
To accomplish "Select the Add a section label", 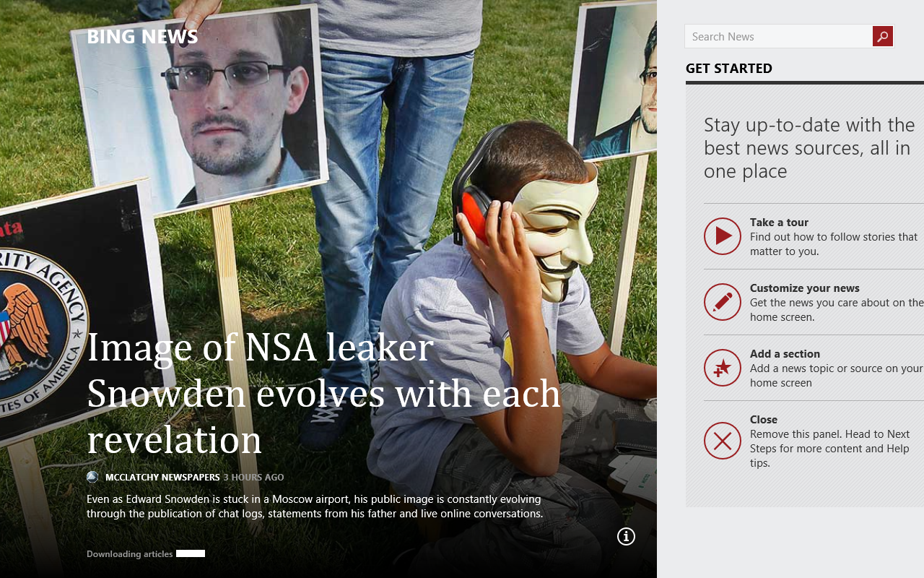I will coord(785,354).
